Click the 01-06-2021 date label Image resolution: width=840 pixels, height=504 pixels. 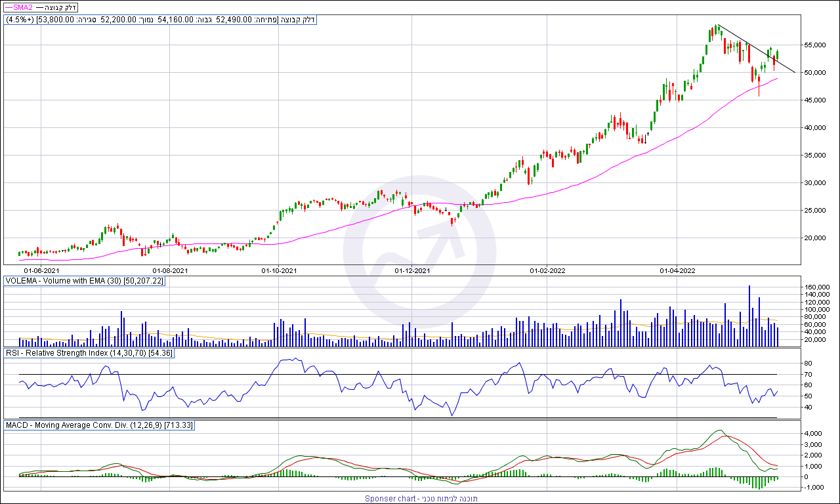[x=41, y=270]
